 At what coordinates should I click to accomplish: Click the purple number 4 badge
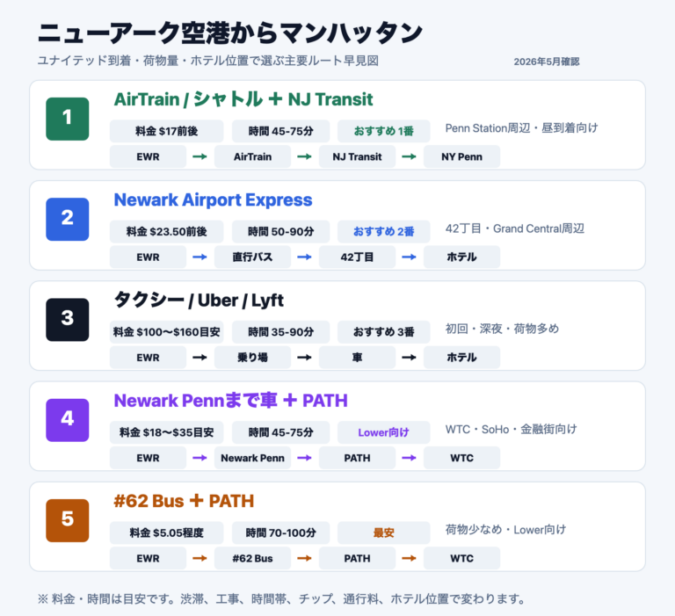67,420
